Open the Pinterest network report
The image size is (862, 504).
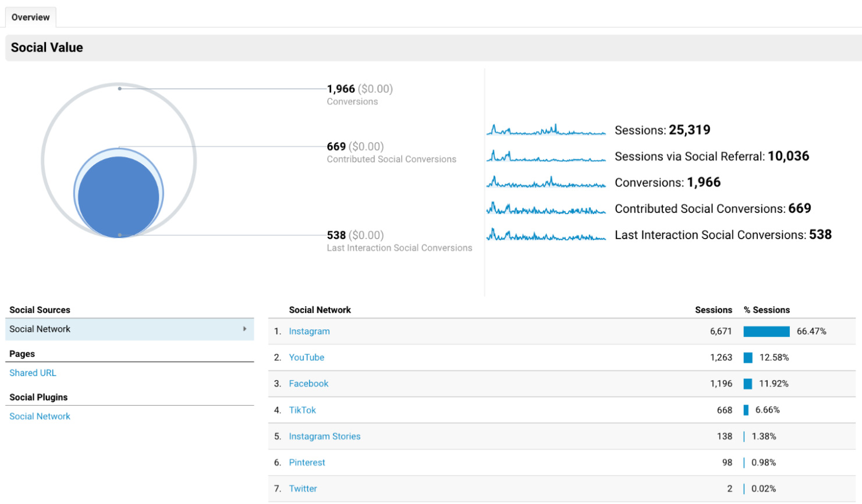[307, 462]
